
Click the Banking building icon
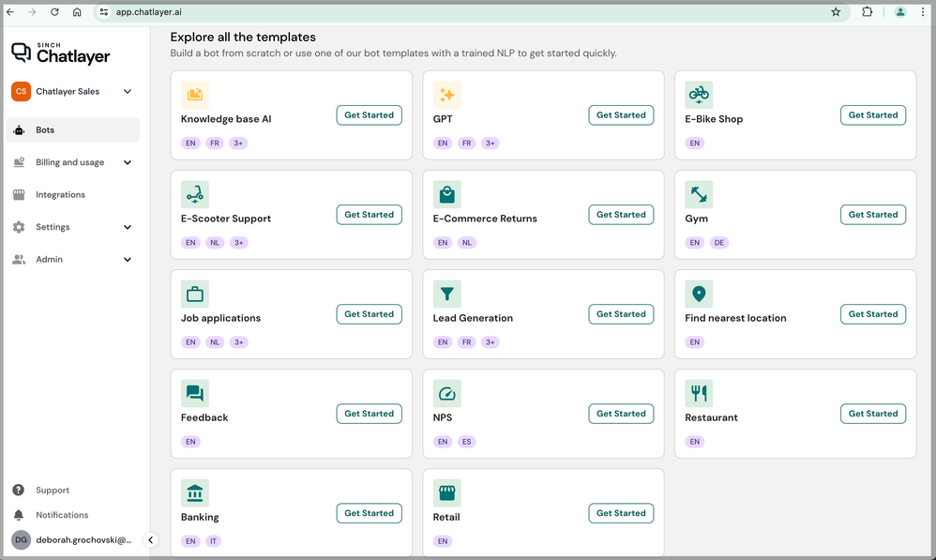pyautogui.click(x=194, y=493)
